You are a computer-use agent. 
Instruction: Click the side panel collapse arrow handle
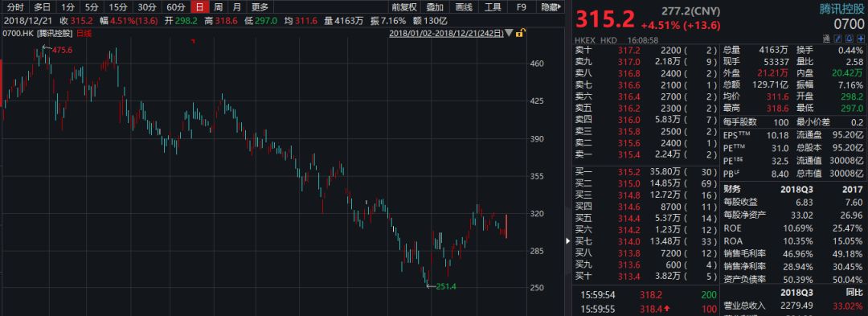coord(567,240)
